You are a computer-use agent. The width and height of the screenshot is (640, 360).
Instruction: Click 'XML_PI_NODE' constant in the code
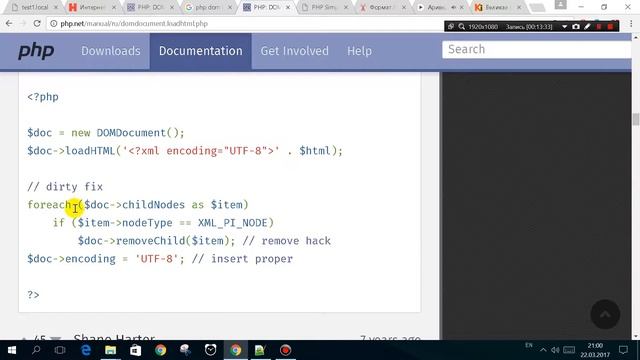[232, 222]
